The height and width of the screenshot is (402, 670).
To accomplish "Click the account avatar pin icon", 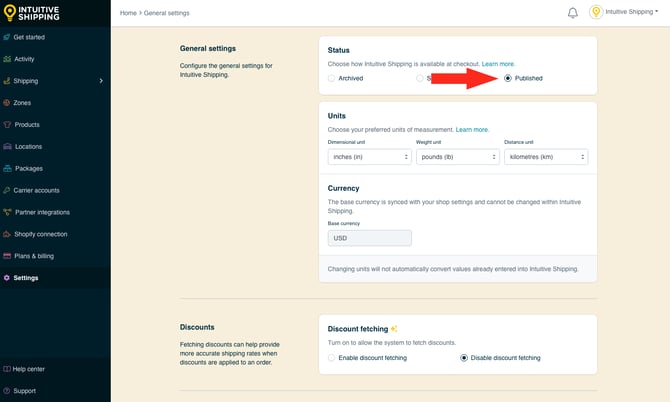I will 596,12.
